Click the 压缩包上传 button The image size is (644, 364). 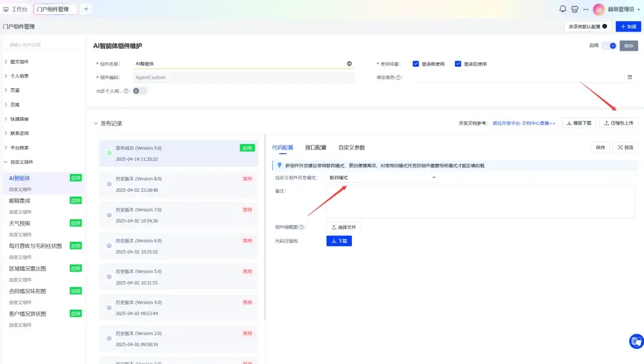(619, 123)
